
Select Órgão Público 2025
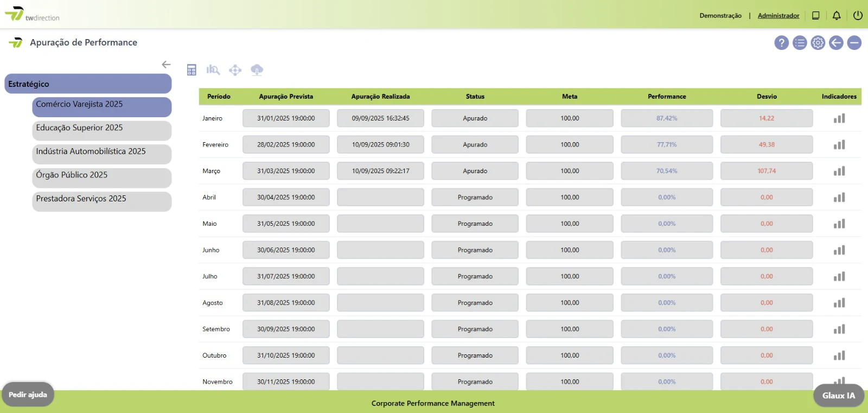pos(102,177)
